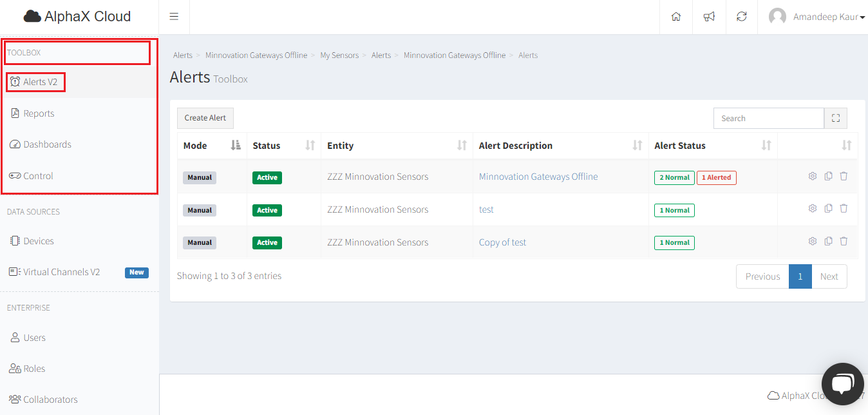Click the home icon in top bar
The width and height of the screenshot is (868, 415).
click(x=675, y=17)
